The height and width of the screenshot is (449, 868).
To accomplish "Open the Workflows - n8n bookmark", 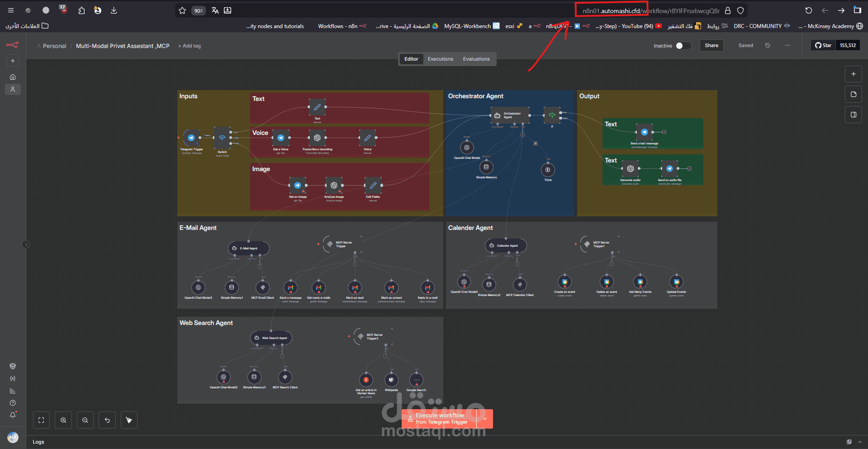I will point(342,26).
